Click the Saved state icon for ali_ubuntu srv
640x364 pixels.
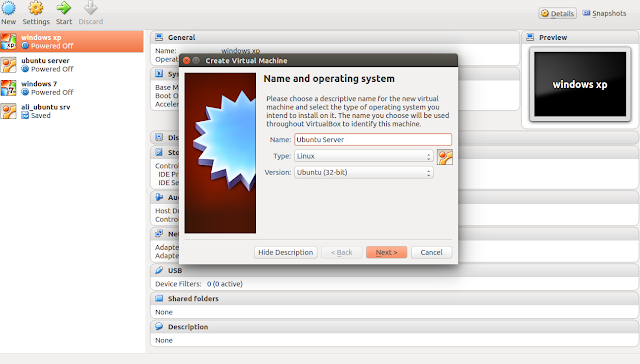coord(25,115)
